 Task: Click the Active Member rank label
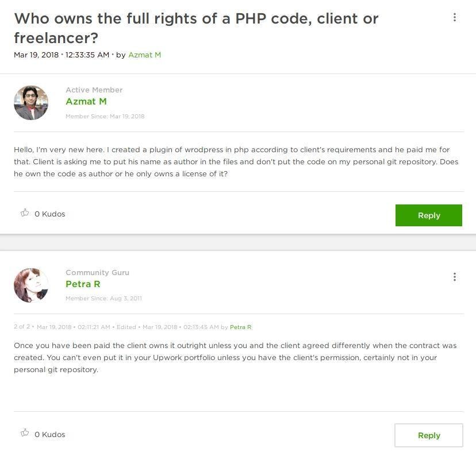pyautogui.click(x=94, y=90)
